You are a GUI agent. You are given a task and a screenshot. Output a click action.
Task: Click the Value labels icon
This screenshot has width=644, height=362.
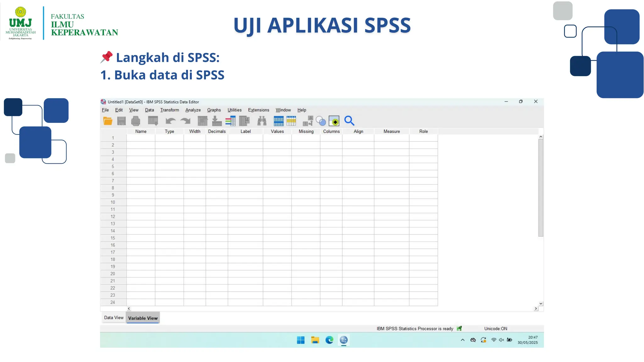(308, 121)
